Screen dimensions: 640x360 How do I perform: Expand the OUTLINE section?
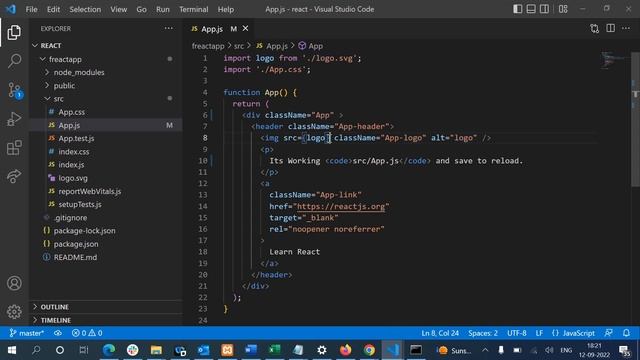click(x=106, y=307)
